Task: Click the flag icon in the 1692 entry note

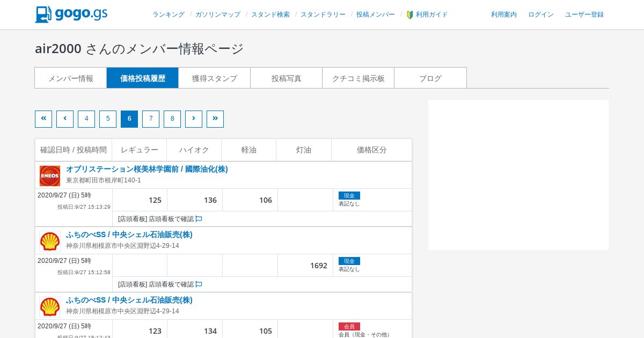Action: coord(199,284)
